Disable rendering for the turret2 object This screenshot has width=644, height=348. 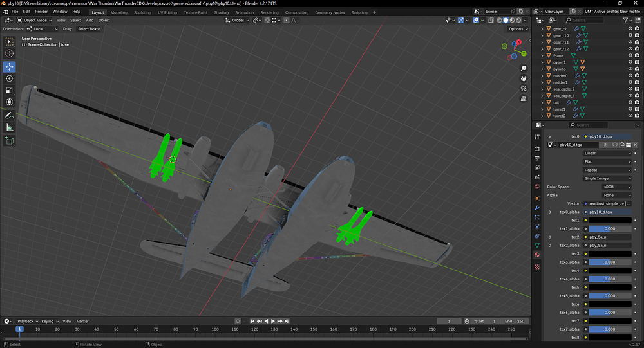click(x=638, y=116)
